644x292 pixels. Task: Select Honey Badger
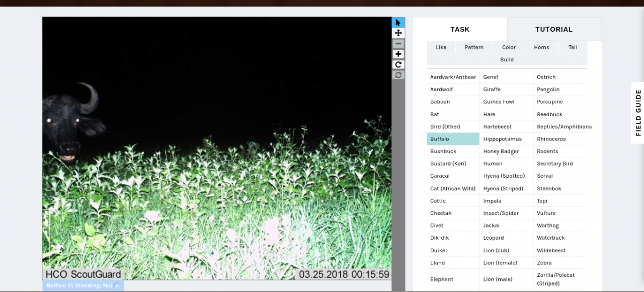pos(506,151)
